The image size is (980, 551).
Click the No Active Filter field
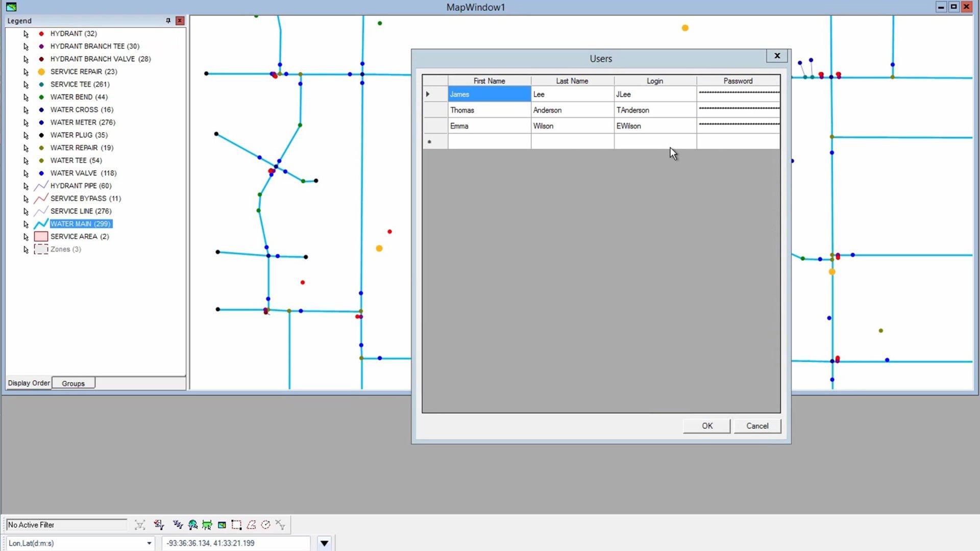click(66, 525)
